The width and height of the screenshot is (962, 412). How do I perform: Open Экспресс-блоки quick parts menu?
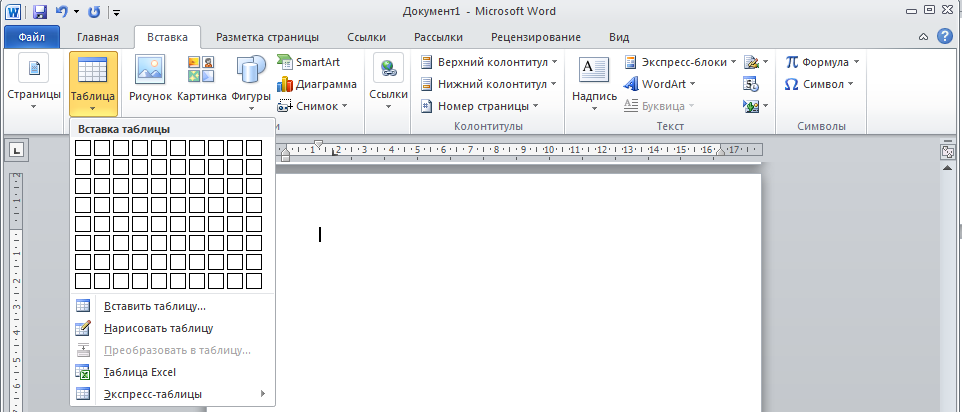pos(680,62)
